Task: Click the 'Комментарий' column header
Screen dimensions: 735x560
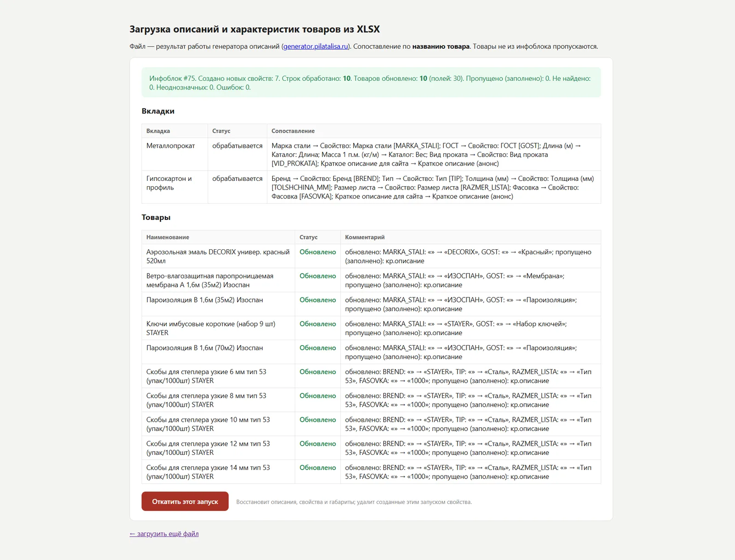Action: pos(365,237)
